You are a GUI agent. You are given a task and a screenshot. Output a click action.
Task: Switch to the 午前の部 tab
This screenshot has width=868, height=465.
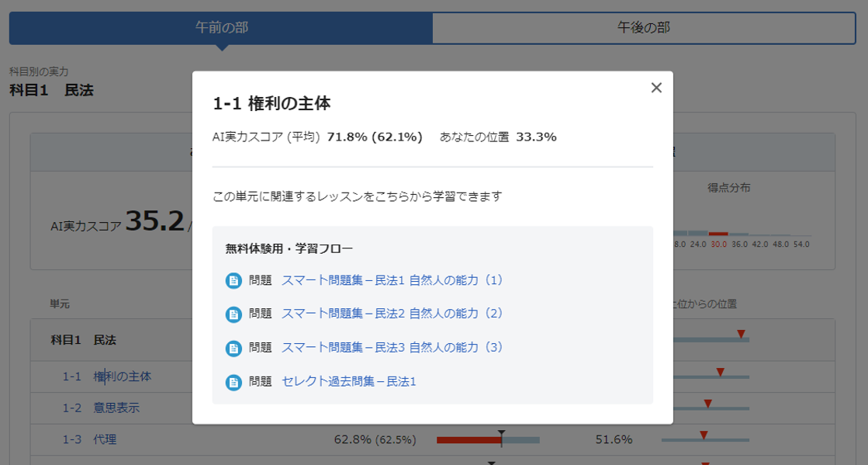tap(221, 28)
